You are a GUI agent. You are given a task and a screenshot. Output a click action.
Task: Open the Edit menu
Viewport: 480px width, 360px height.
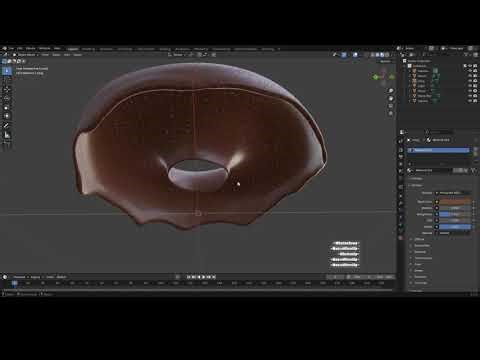coord(20,49)
